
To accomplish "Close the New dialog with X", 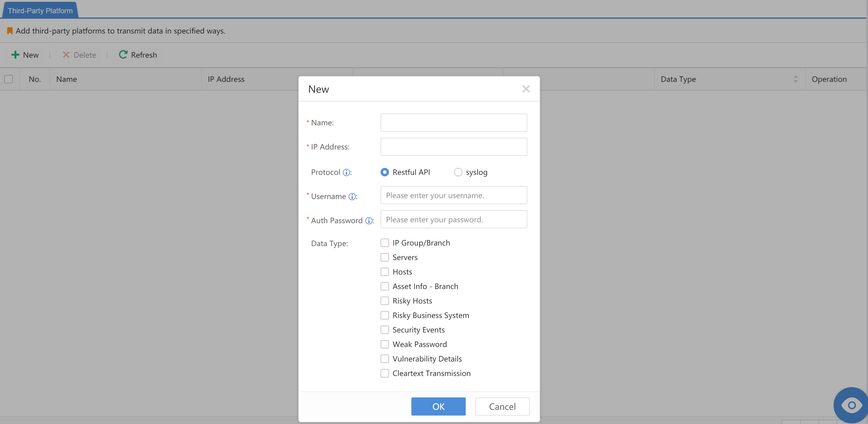I will [x=526, y=89].
